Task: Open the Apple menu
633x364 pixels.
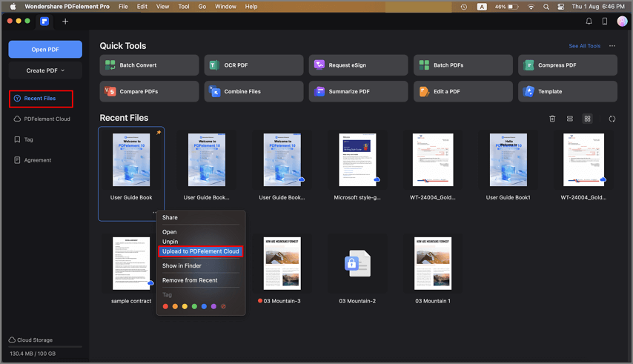Action: coord(13,7)
